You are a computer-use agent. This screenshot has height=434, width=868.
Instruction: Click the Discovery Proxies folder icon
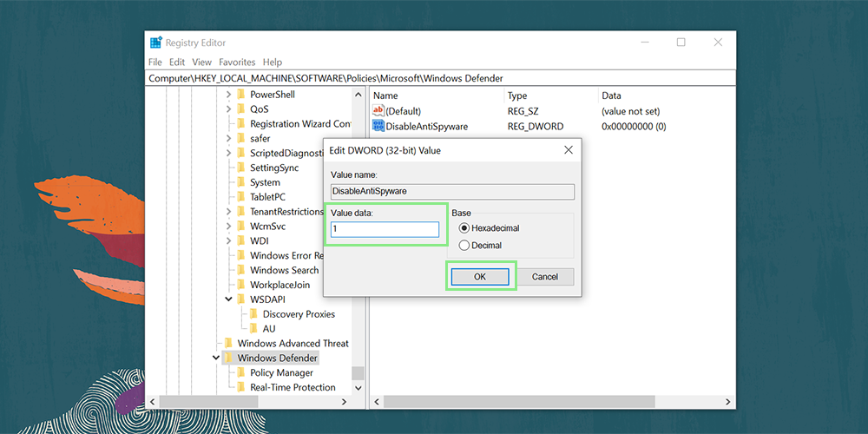(253, 314)
